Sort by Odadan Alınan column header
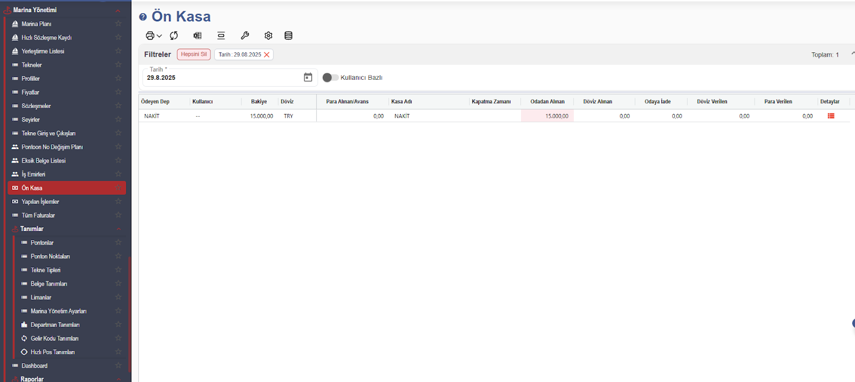 (547, 101)
